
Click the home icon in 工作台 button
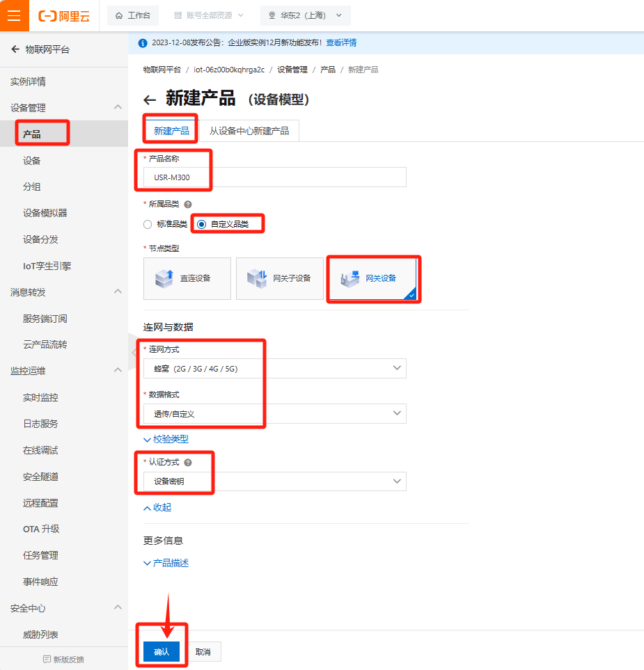tap(119, 15)
